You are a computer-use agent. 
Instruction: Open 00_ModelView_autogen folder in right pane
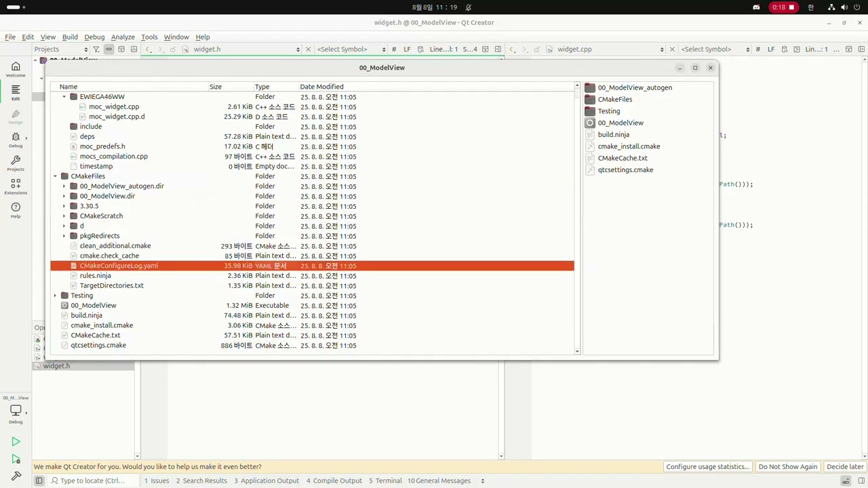(x=635, y=87)
